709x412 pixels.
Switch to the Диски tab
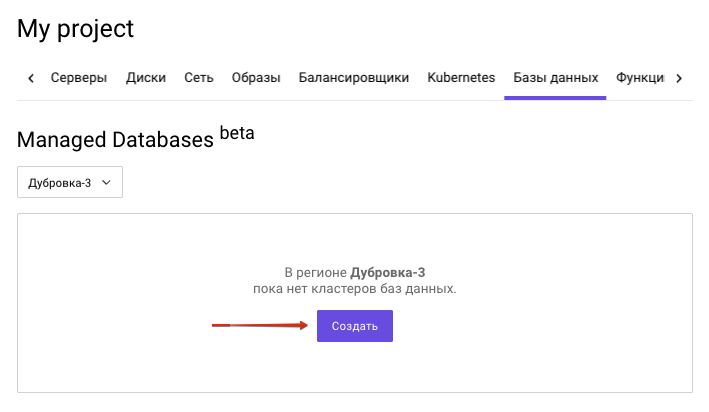pos(146,78)
